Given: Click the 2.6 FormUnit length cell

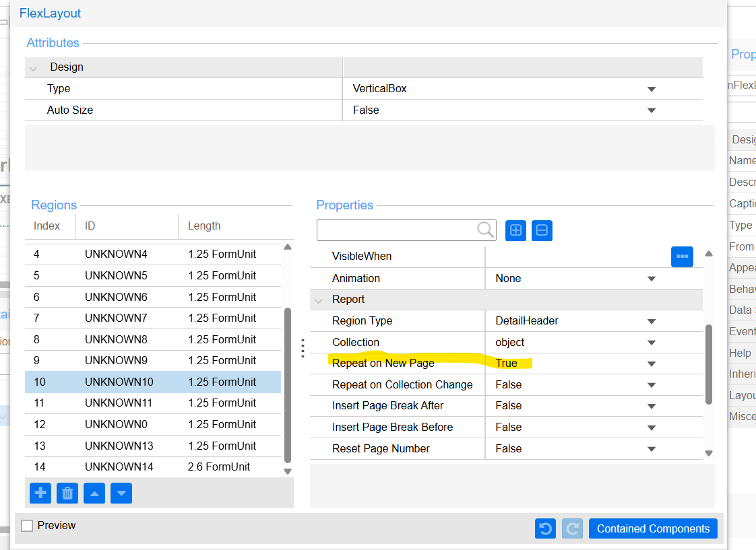Looking at the screenshot, I should coord(219,467).
